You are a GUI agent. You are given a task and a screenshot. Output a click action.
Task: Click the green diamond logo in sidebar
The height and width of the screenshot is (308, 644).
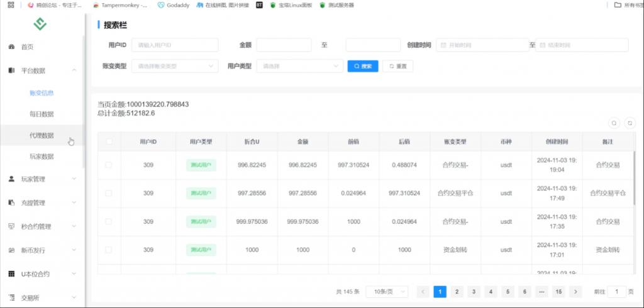tap(40, 24)
